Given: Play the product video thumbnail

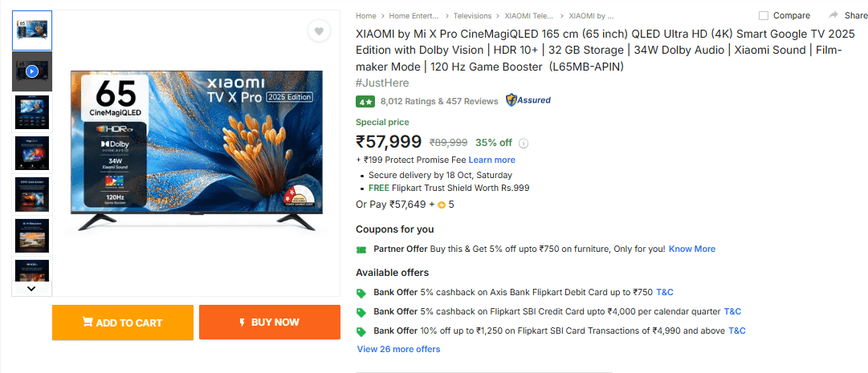Looking at the screenshot, I should tap(32, 71).
